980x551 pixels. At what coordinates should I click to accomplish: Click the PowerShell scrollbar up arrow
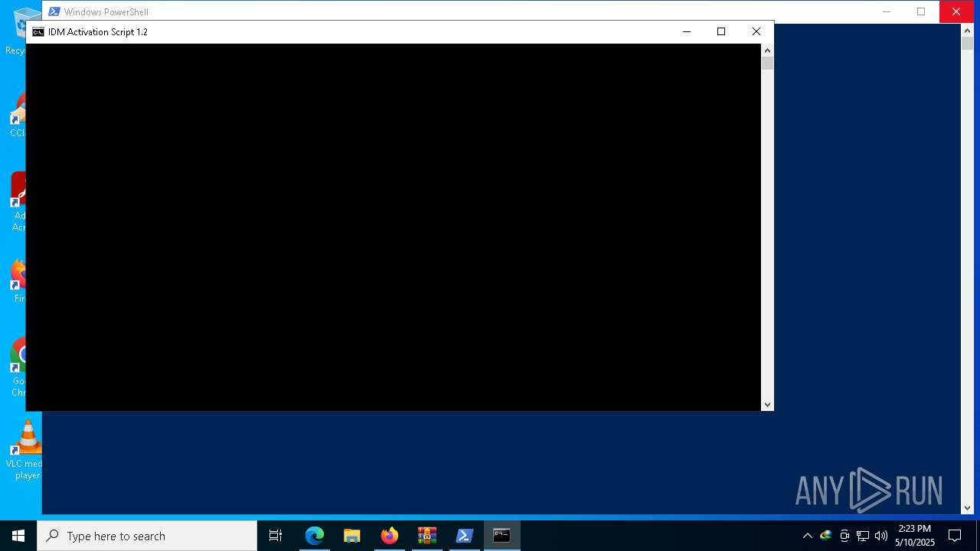click(x=967, y=30)
